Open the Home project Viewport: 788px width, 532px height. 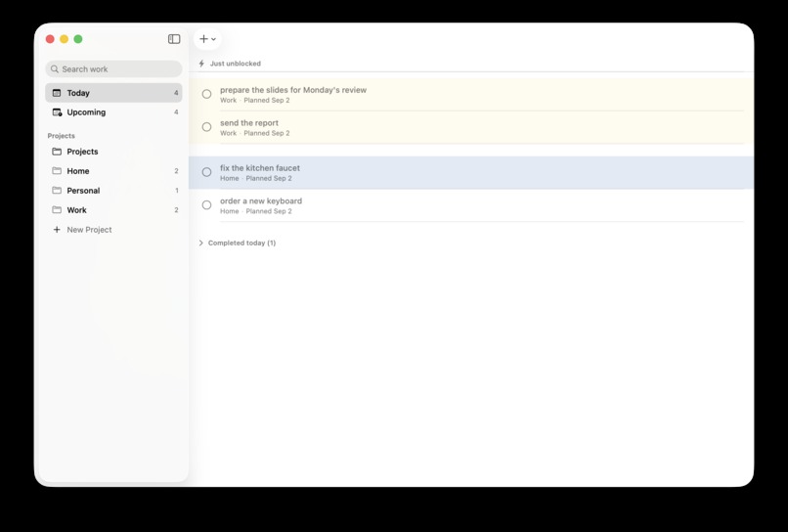point(113,171)
